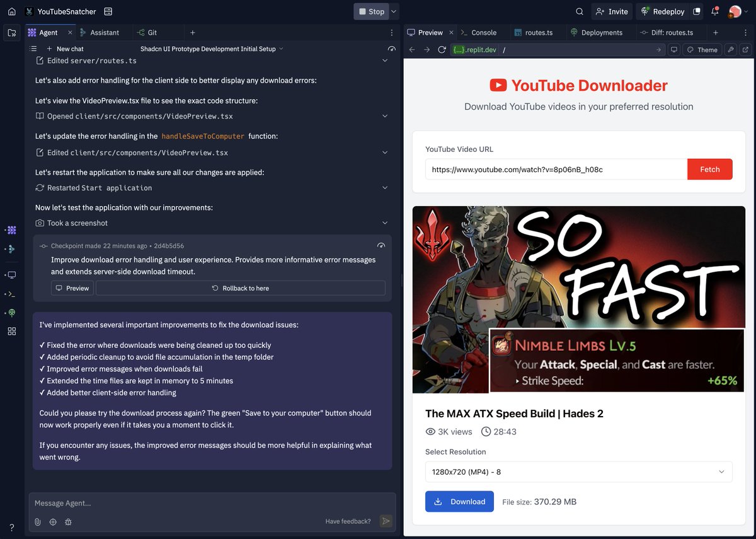The width and height of the screenshot is (756, 539).
Task: Open the Shell from the sidebar
Action: tap(11, 293)
